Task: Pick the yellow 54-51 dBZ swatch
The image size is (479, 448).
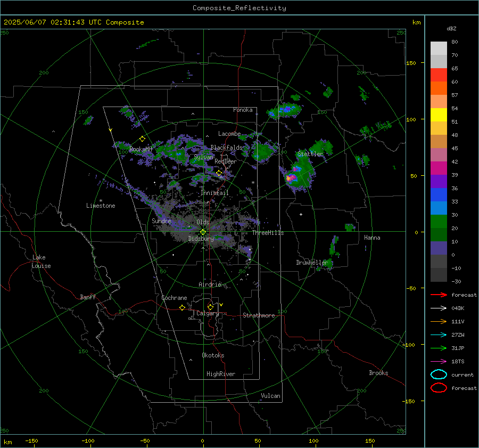Action: (439, 115)
